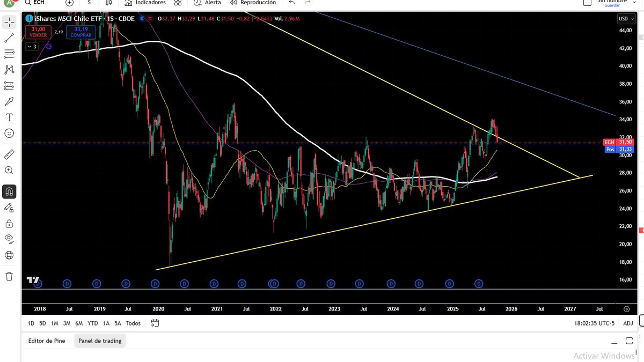The image size is (644, 362).
Task: Click the purple refresh indicator icon
Action: 48,47
